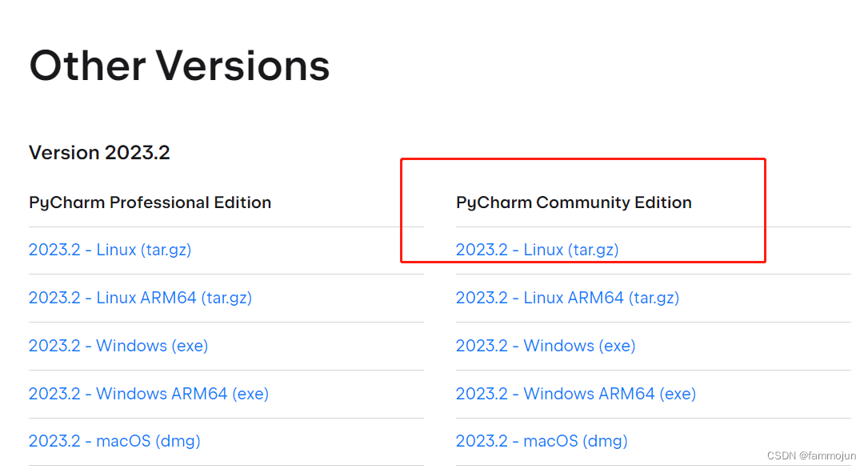Select Community 2023.2 Windows (exe) download
868x469 pixels.
pos(546,346)
